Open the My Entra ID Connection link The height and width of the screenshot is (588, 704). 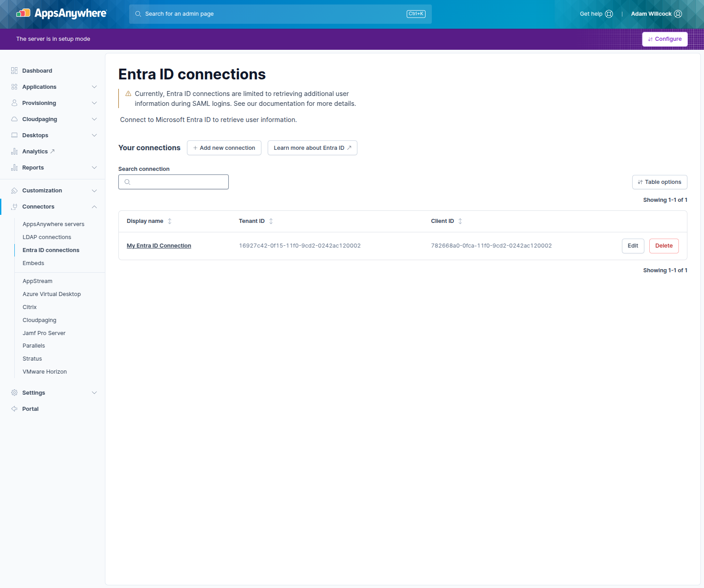click(159, 246)
